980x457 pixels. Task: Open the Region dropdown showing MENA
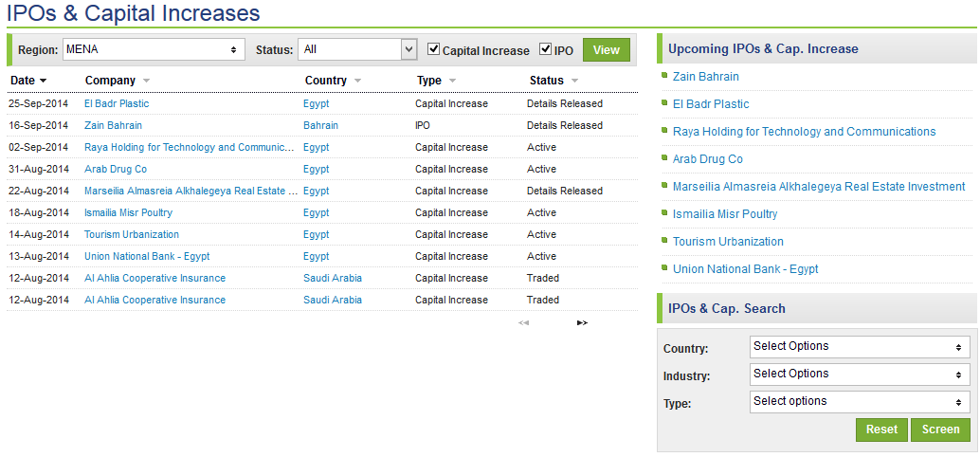click(x=154, y=49)
